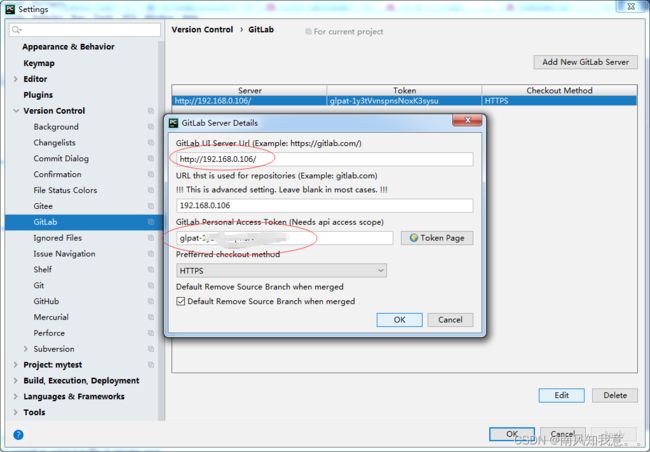
Task: Click the project-level icon beside Git
Action: click(151, 285)
